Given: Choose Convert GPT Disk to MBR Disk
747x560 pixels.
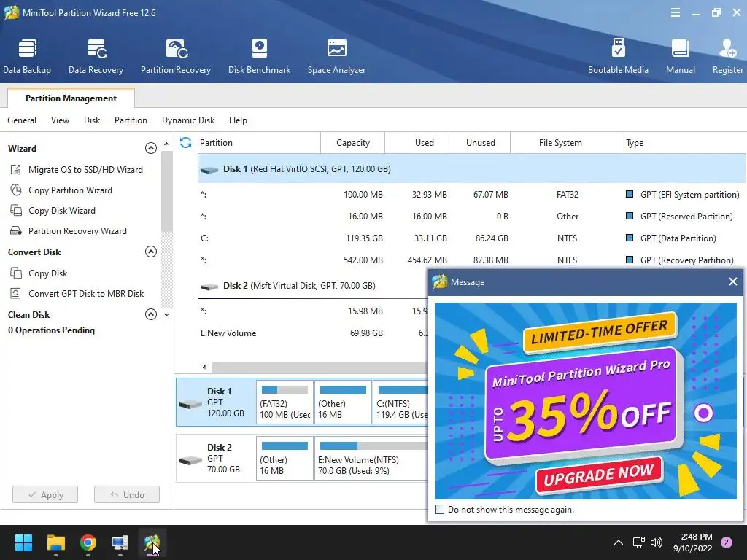Looking at the screenshot, I should click(77, 294).
